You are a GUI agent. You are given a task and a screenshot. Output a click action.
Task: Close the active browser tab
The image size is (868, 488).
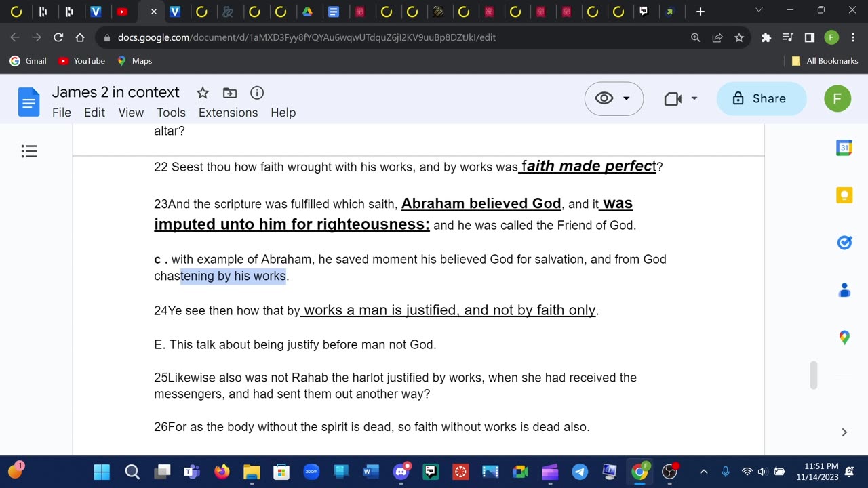click(153, 12)
